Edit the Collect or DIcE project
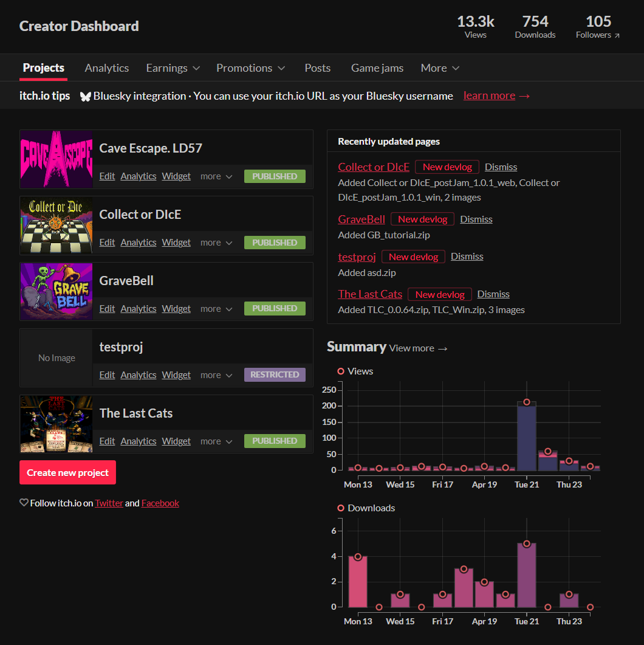Viewport: 644px width, 645px height. (107, 243)
